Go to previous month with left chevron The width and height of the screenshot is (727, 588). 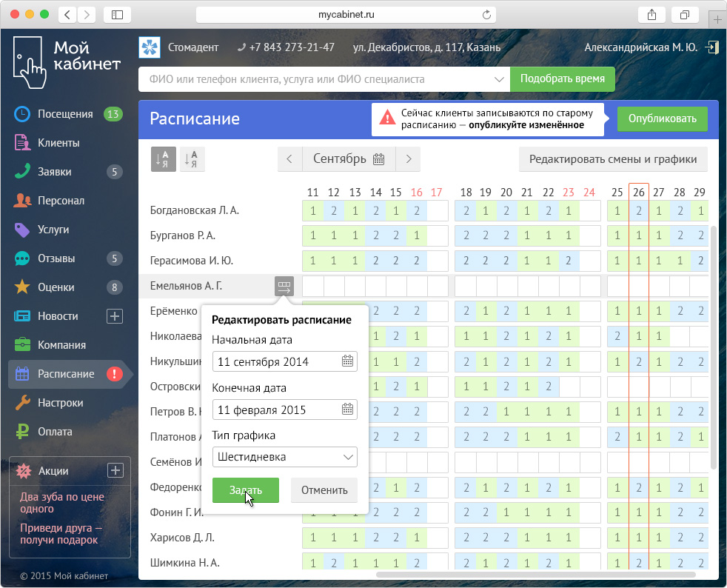click(289, 159)
